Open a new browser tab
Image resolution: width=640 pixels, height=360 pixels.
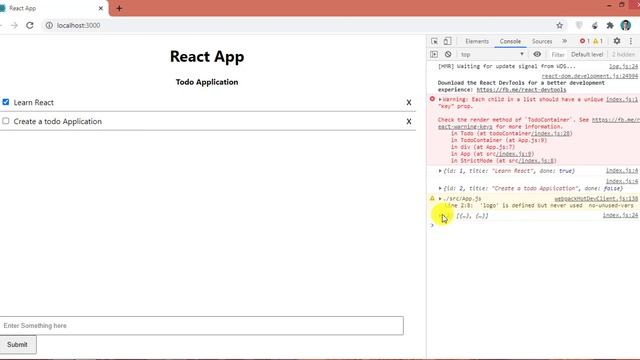(119, 8)
